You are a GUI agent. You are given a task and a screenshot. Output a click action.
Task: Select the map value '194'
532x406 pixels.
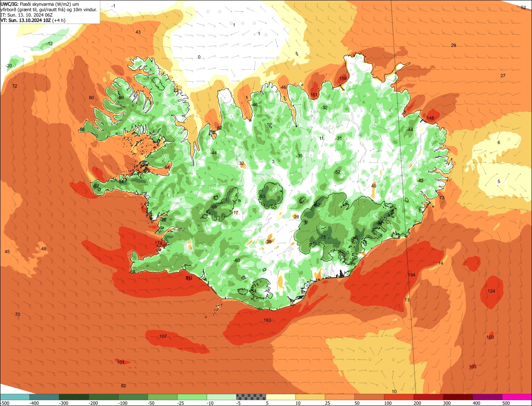pyautogui.click(x=411, y=275)
